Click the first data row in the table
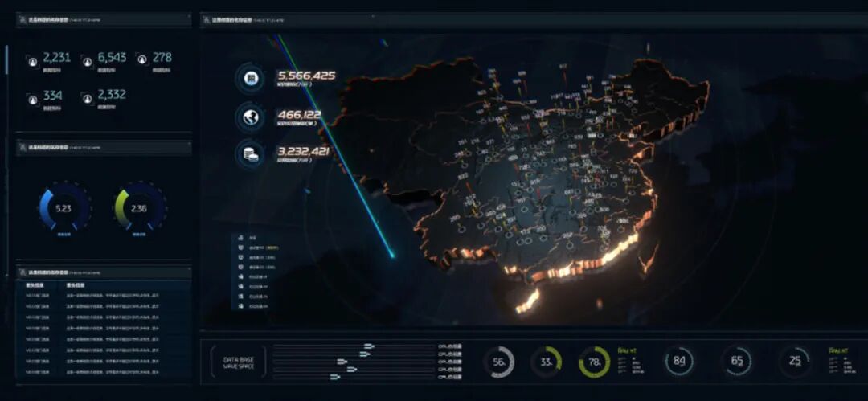The image size is (868, 401). pos(104,296)
